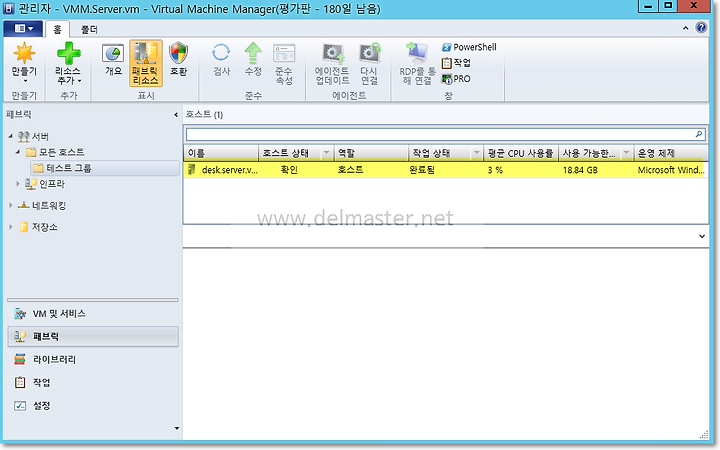Toggle the 패브릭 리소스 view button
The image size is (720, 450).
146,63
